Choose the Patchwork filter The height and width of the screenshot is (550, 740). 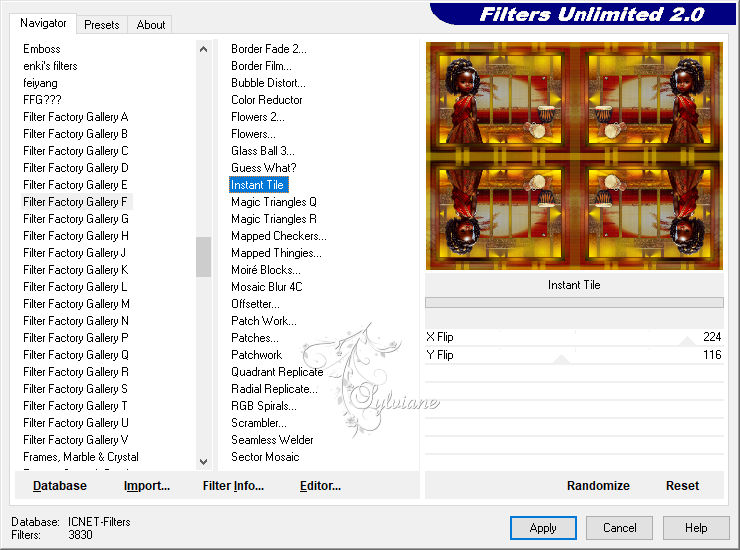(256, 355)
